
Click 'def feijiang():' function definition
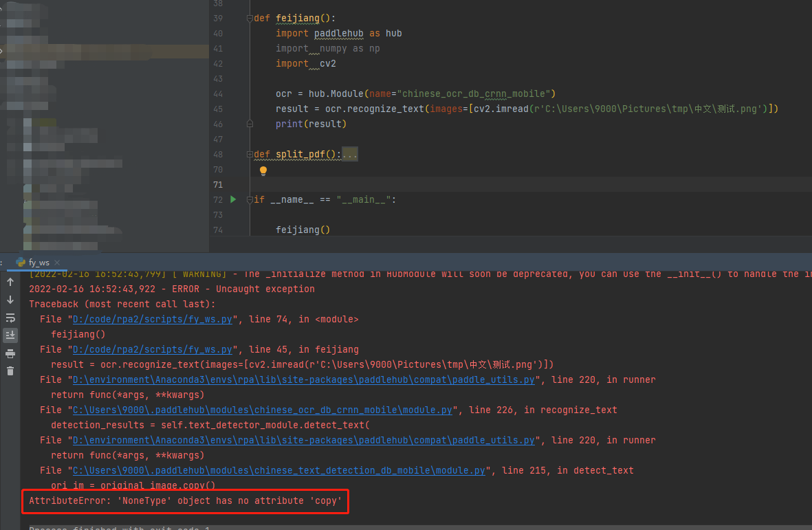click(295, 18)
